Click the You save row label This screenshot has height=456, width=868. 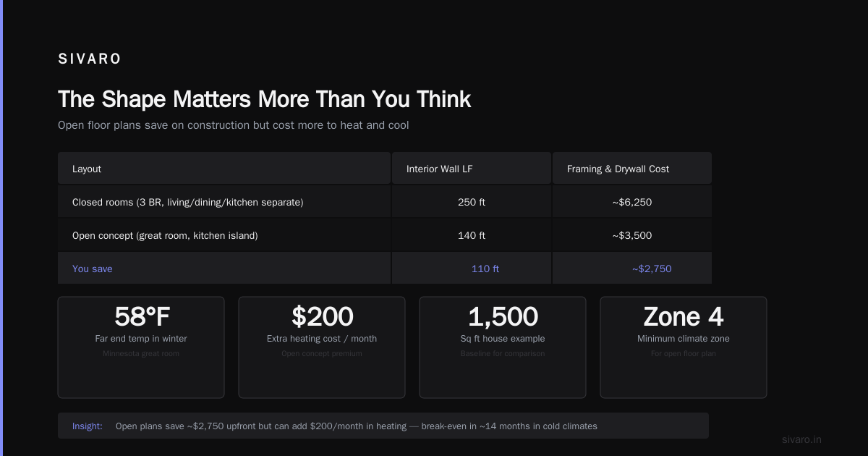[93, 269]
